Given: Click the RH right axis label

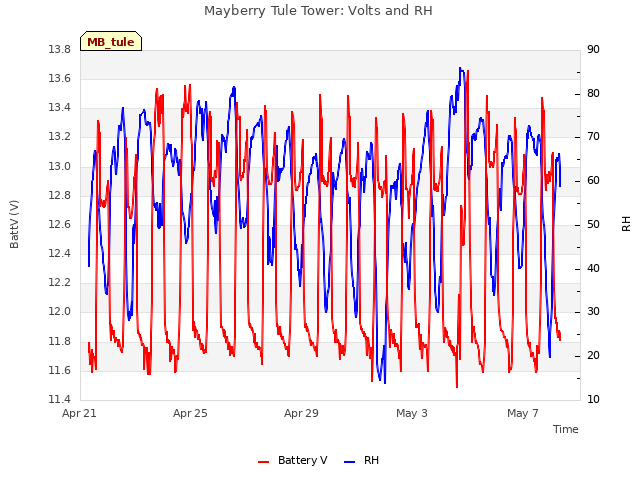Looking at the screenshot, I should pyautogui.click(x=626, y=224).
